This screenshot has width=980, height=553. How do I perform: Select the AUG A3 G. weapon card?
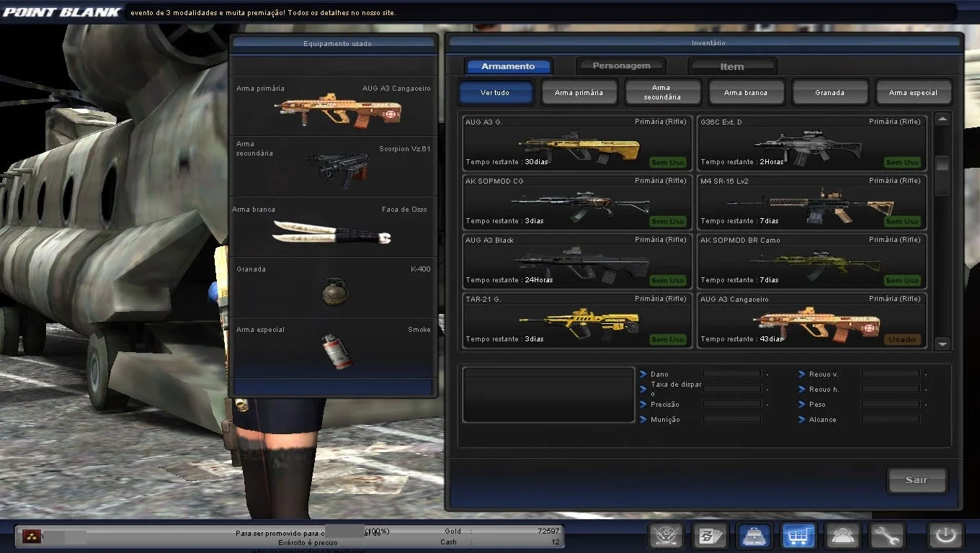(x=577, y=143)
